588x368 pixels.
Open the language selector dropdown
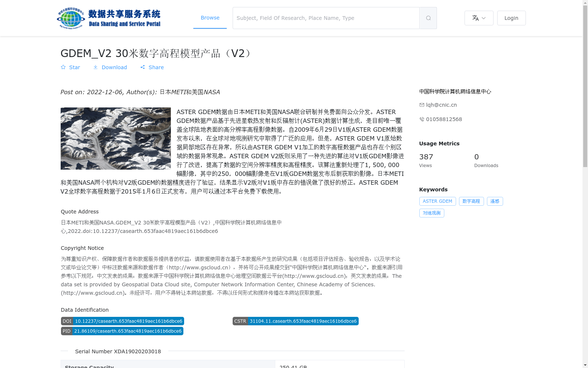tap(479, 18)
